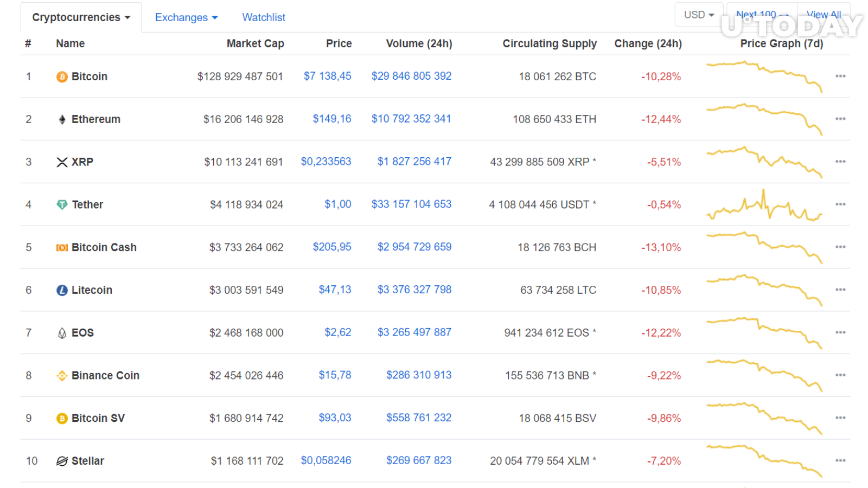Open the more options dots for XRP
This screenshot has height=488, width=868.
tap(840, 162)
